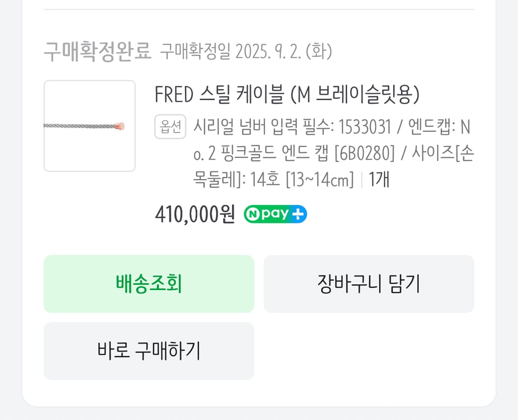This screenshot has height=420, width=518.
Task: Click the 장바구니 담기 add-to-cart button
Action: (369, 284)
